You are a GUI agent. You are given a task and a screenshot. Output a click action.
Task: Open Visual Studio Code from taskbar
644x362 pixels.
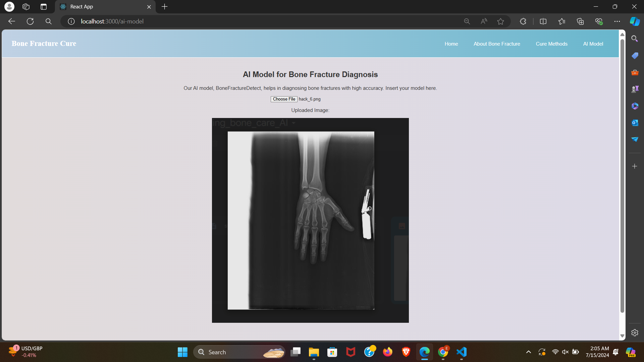click(x=462, y=352)
